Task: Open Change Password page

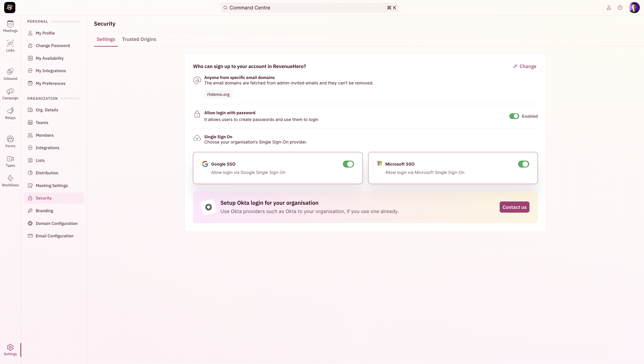Action: tap(54, 45)
